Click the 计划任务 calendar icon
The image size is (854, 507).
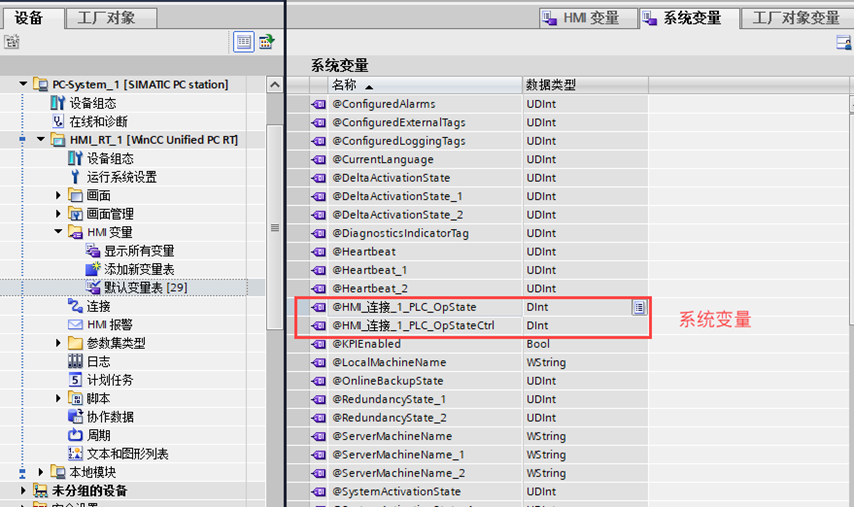pos(75,380)
